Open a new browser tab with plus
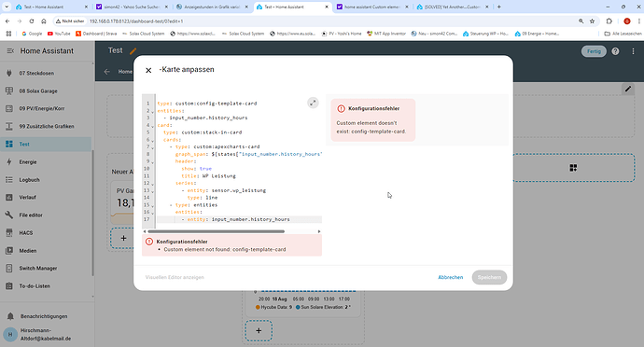 pyautogui.click(x=499, y=7)
